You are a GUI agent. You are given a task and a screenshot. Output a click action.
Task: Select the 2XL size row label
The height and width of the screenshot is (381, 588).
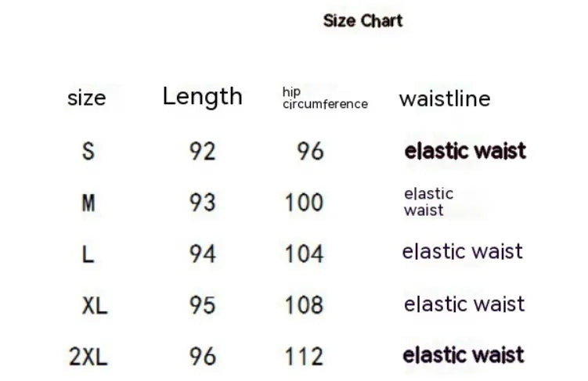[88, 357]
